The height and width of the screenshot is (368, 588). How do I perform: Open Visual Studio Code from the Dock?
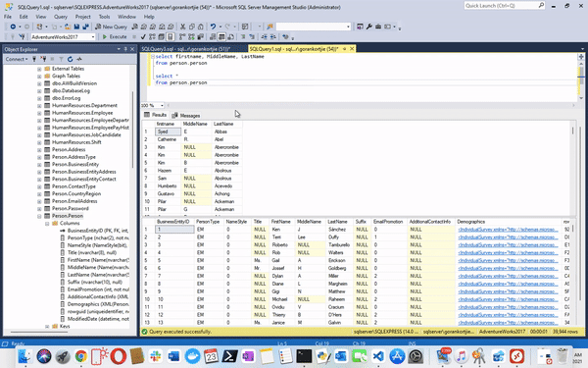tap(378, 356)
